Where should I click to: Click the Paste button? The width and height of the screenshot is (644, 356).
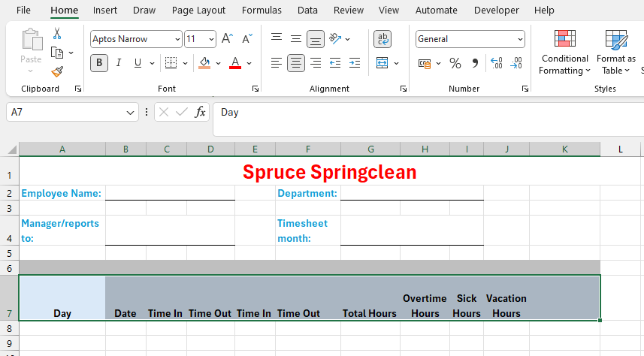31,47
